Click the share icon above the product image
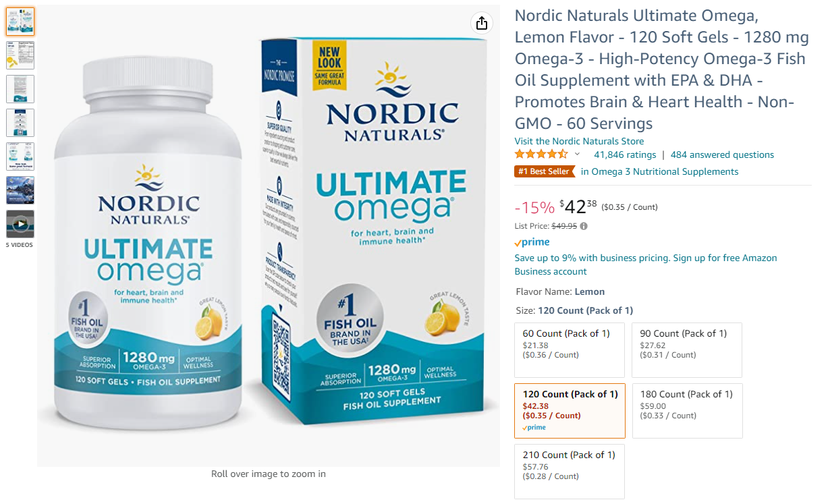828x504 pixels. pos(481,23)
